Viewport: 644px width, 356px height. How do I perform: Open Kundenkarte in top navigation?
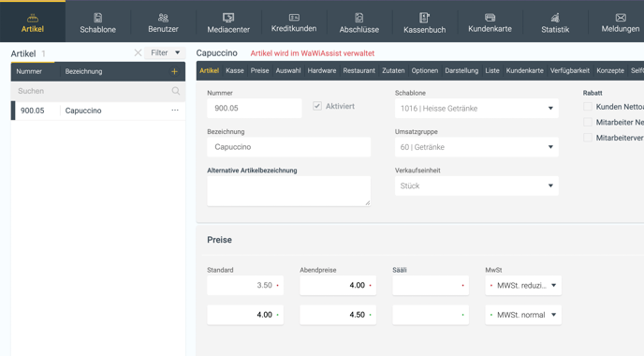click(x=490, y=23)
